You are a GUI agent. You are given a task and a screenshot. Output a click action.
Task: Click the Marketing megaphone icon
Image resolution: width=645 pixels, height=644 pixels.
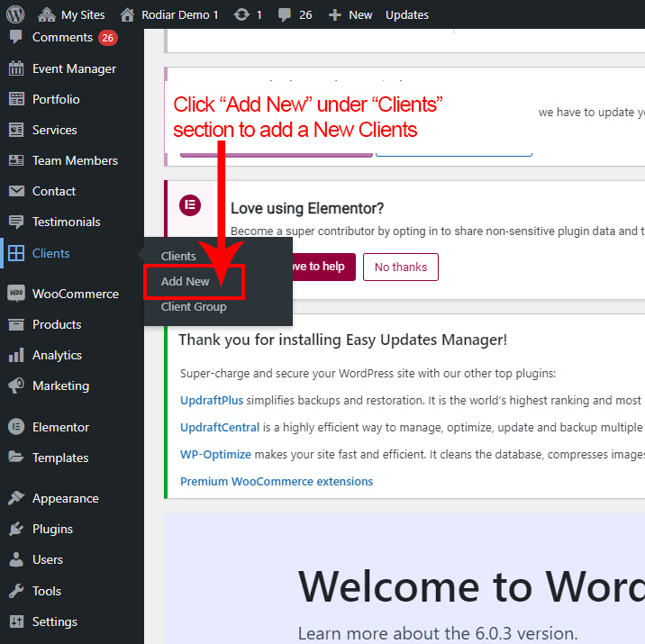coord(16,385)
